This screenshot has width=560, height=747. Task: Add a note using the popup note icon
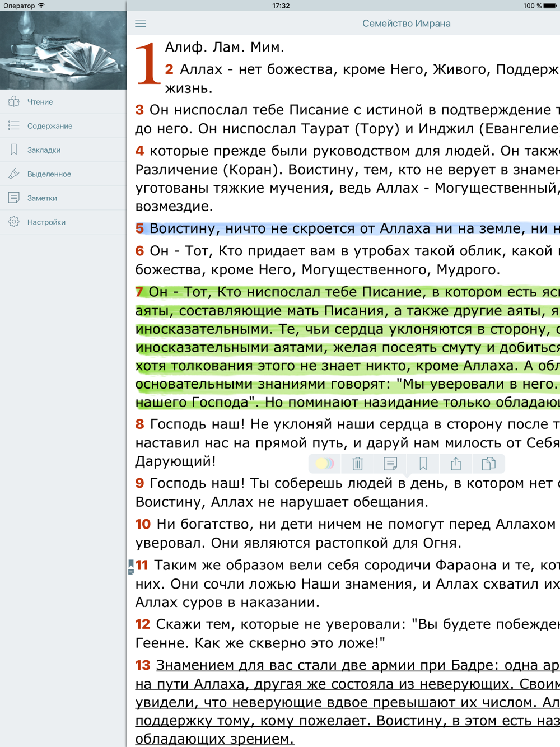pyautogui.click(x=390, y=464)
